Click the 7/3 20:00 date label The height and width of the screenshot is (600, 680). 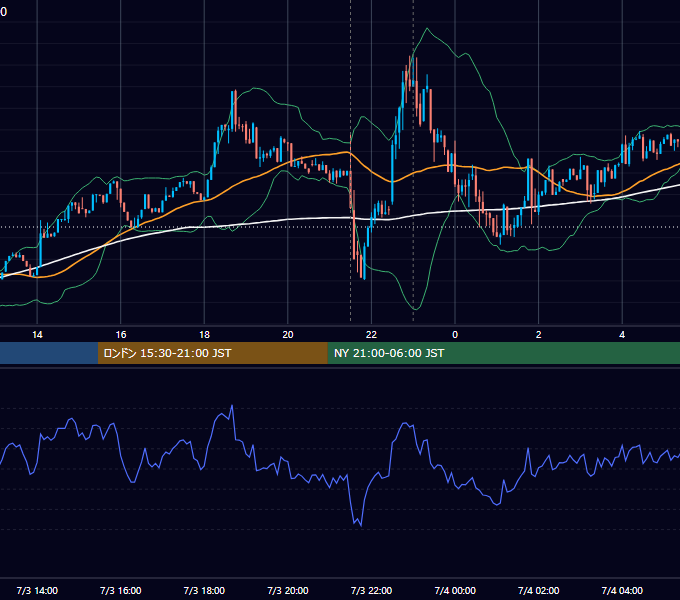288,590
